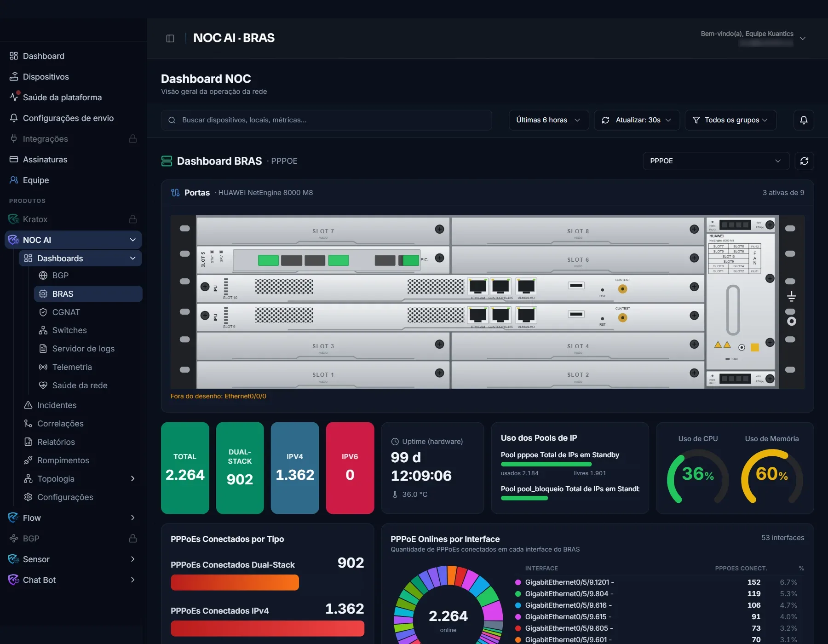Open Dashboard from the sidebar
The image size is (828, 644).
73,56
